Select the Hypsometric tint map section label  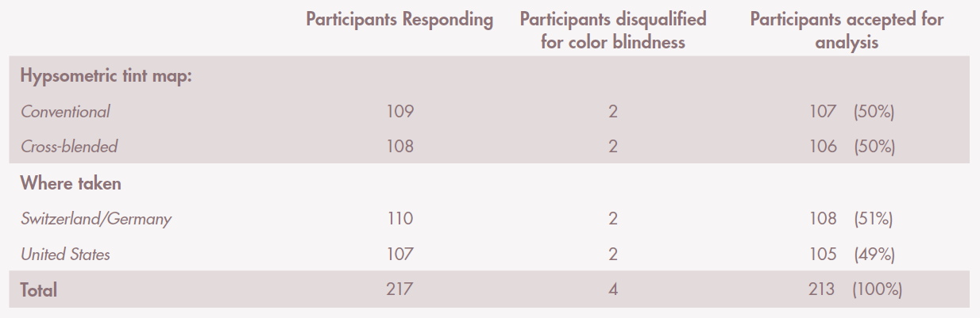tap(106, 77)
